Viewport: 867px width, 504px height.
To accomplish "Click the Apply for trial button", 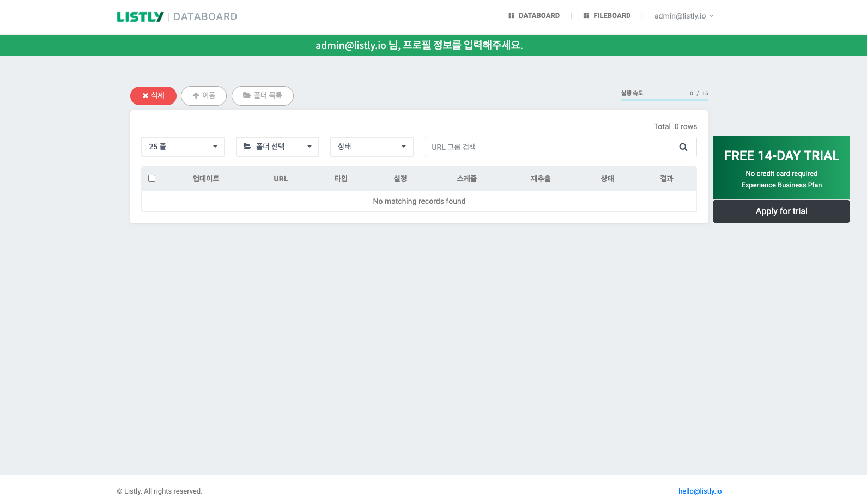I will [x=781, y=211].
